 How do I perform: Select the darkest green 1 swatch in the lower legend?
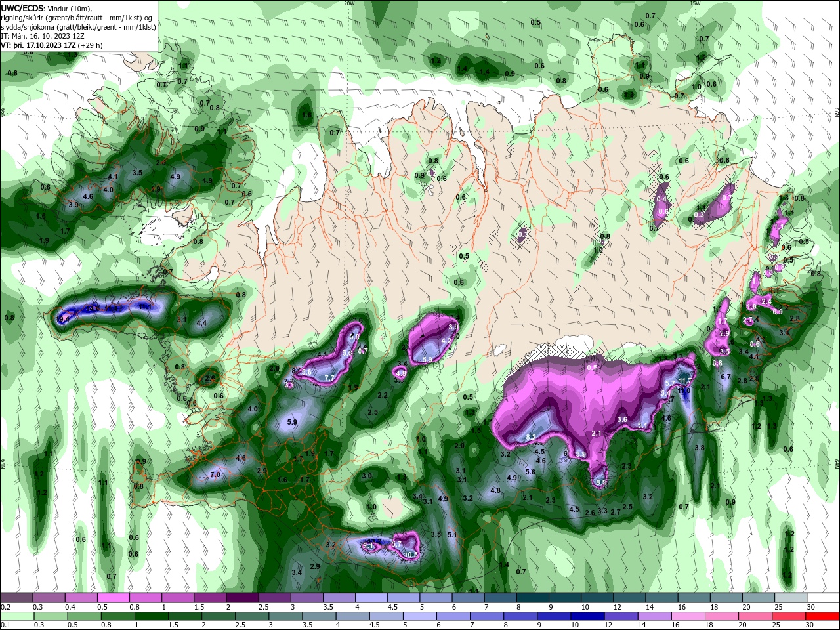point(152,616)
